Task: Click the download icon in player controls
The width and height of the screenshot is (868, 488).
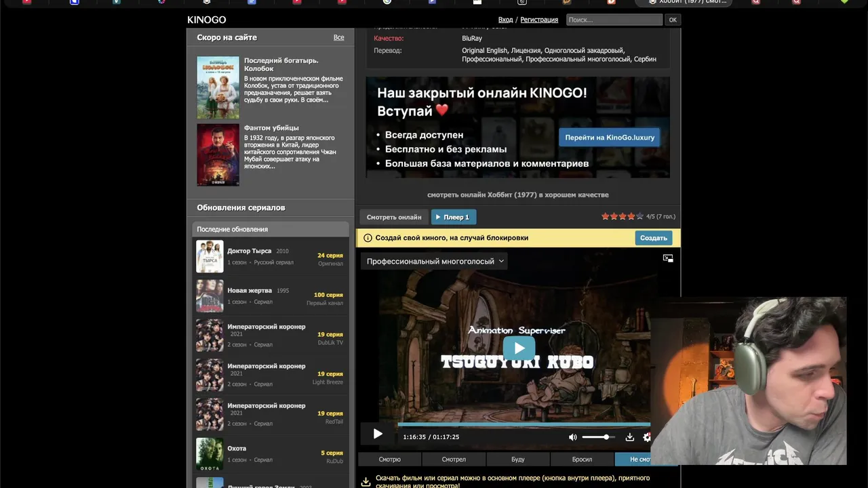Action: (629, 437)
